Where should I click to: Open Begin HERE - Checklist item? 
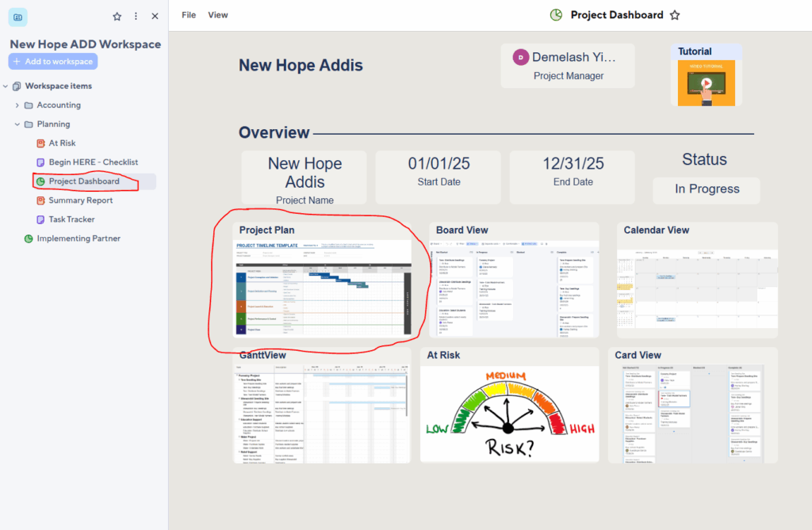93,162
